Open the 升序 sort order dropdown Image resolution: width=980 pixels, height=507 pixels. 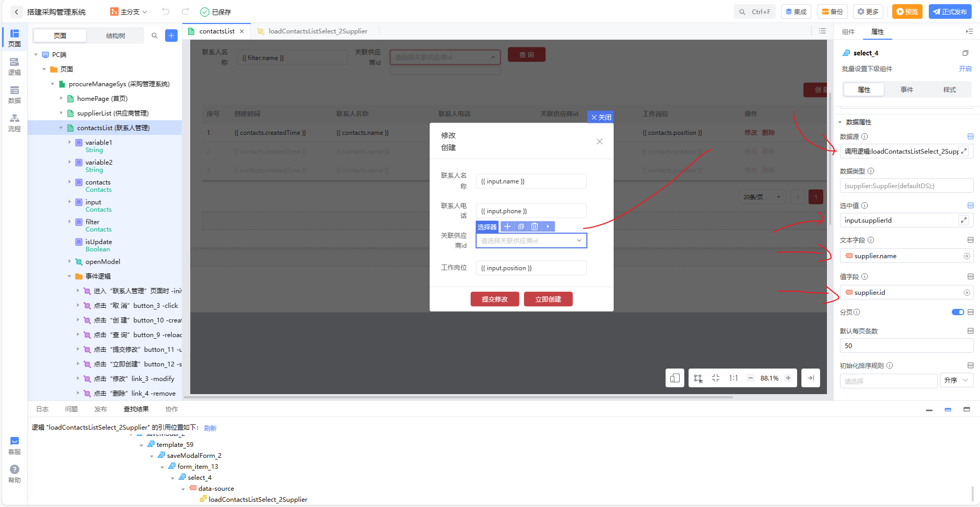(956, 381)
